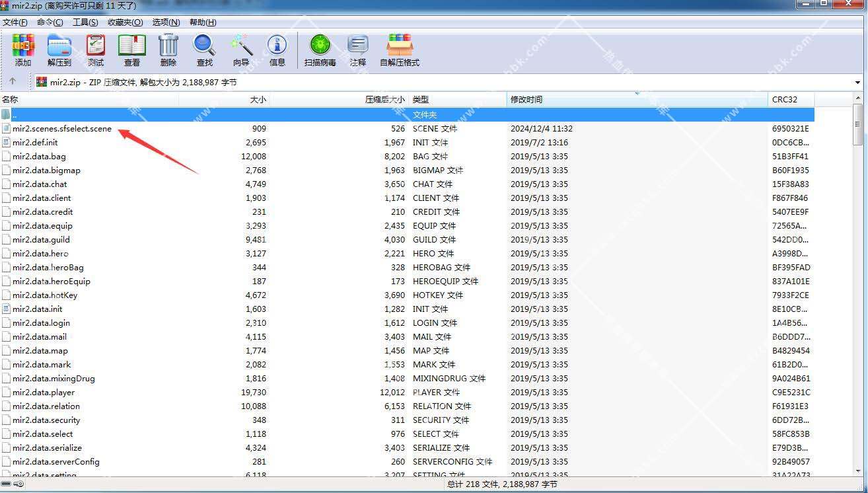Expand the address bar dropdown arrow
Viewport: 868px width, 493px height.
click(x=857, y=83)
